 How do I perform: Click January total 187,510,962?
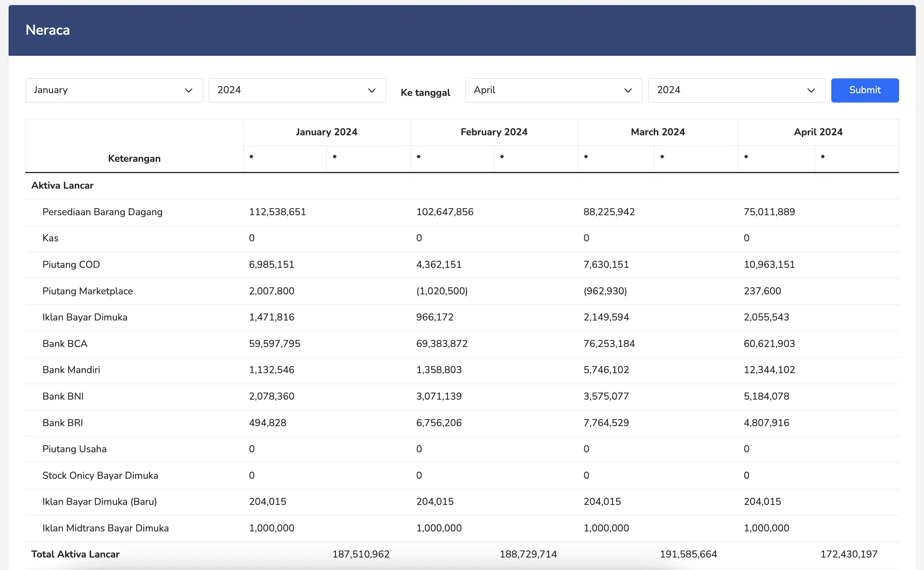coord(361,554)
